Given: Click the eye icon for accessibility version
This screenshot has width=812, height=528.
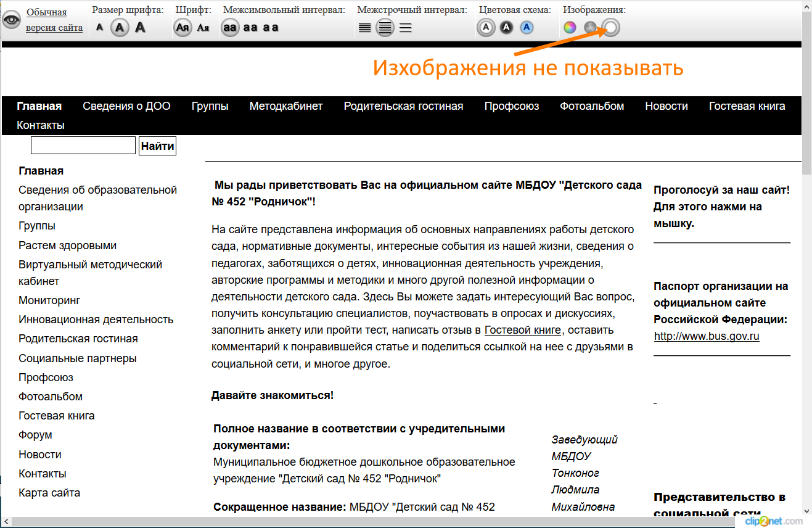Looking at the screenshot, I should [12, 20].
